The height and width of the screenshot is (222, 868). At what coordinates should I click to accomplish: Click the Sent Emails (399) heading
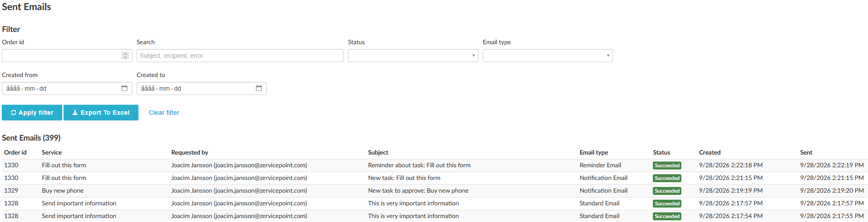coord(31,138)
